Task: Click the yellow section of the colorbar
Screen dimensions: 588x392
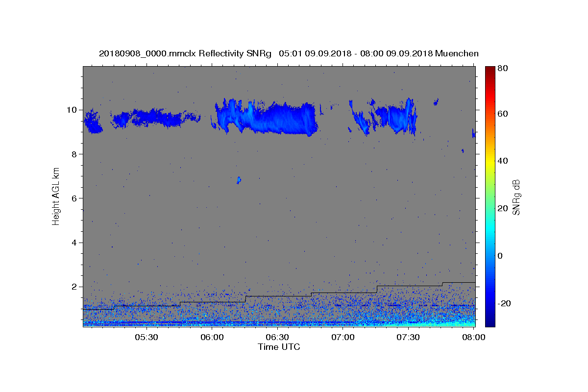Action: 490,161
